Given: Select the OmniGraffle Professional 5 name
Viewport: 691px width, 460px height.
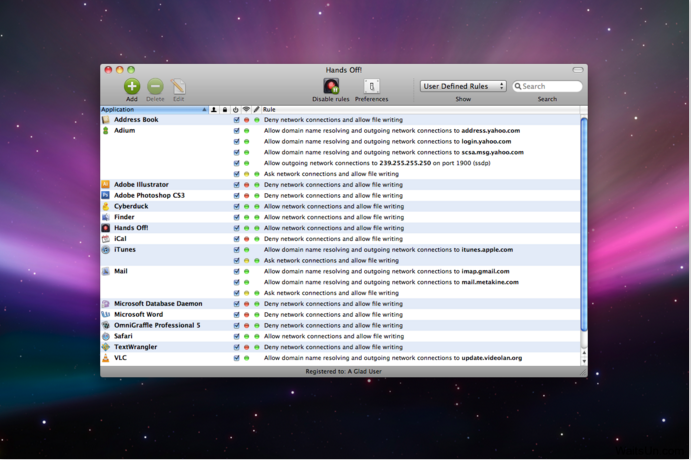Looking at the screenshot, I should [157, 325].
